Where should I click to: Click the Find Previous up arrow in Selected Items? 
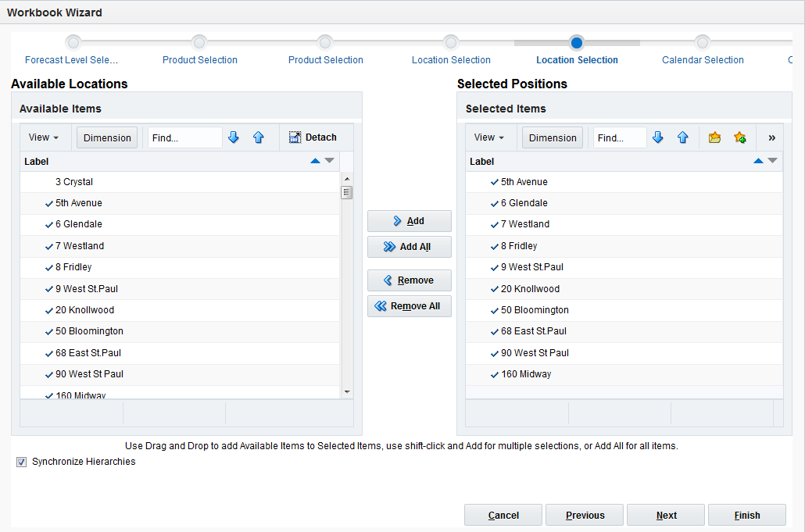click(x=682, y=137)
